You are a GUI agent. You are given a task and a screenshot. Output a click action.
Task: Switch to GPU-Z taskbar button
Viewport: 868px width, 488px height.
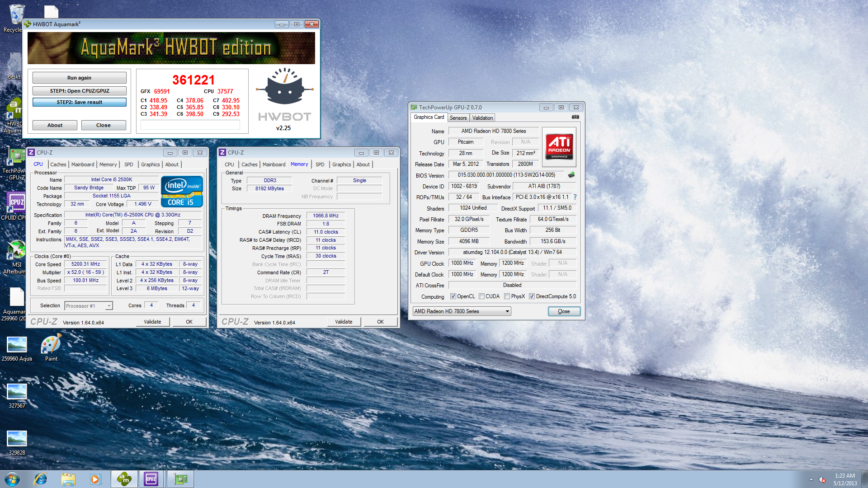[x=180, y=479]
